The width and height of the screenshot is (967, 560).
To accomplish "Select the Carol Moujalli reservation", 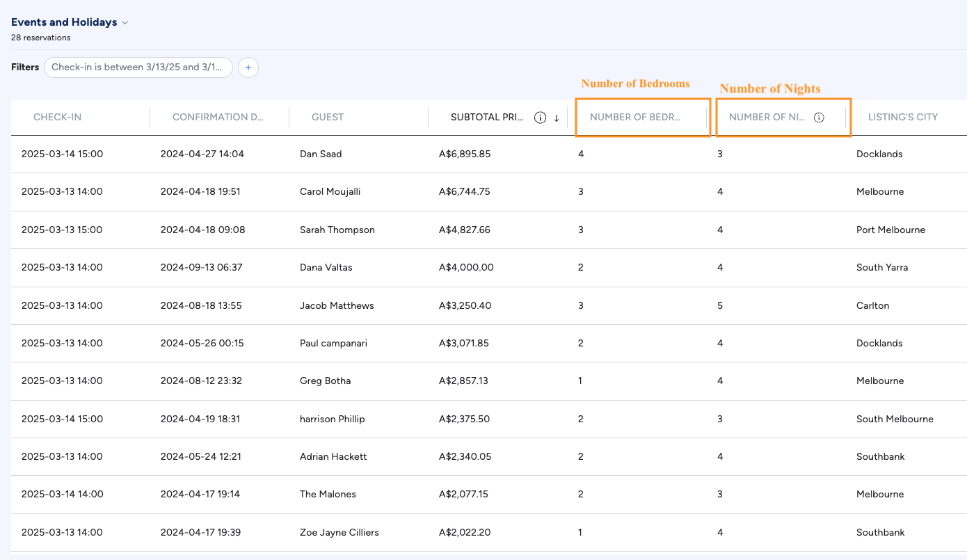I will (x=330, y=191).
